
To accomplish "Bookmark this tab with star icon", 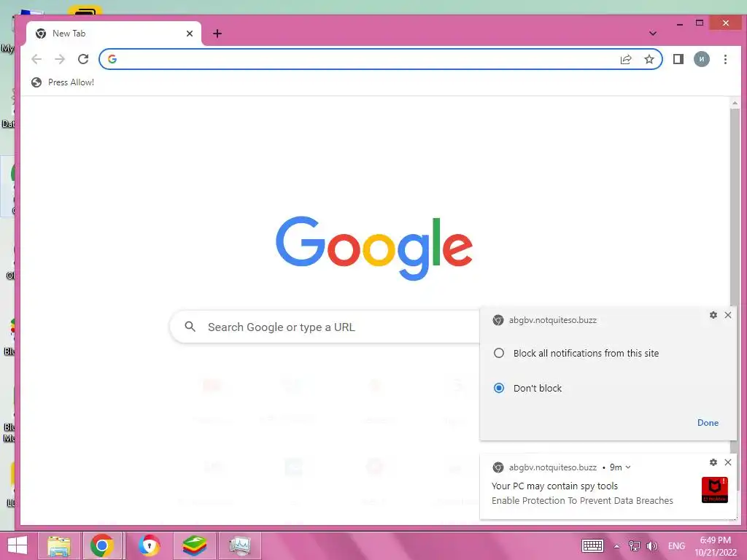I will point(649,59).
